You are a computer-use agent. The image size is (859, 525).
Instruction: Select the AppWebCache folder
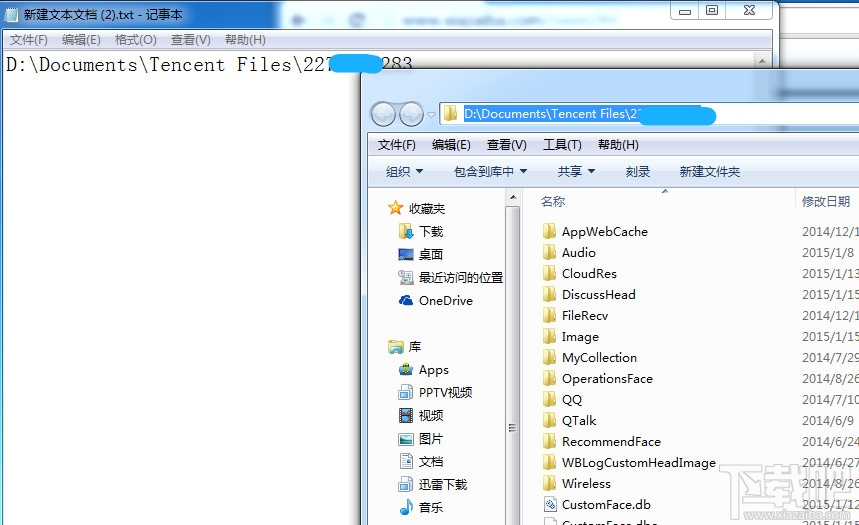[x=604, y=232]
